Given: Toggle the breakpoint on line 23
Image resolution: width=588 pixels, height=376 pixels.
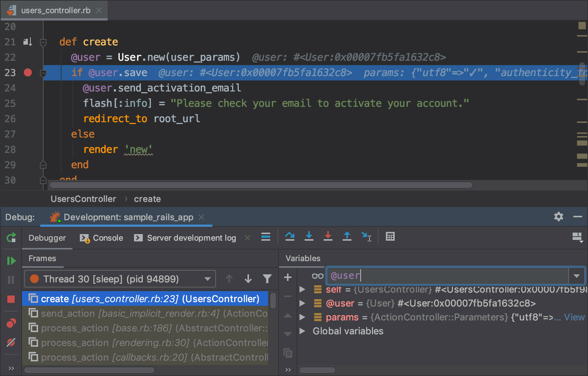Looking at the screenshot, I should point(28,72).
